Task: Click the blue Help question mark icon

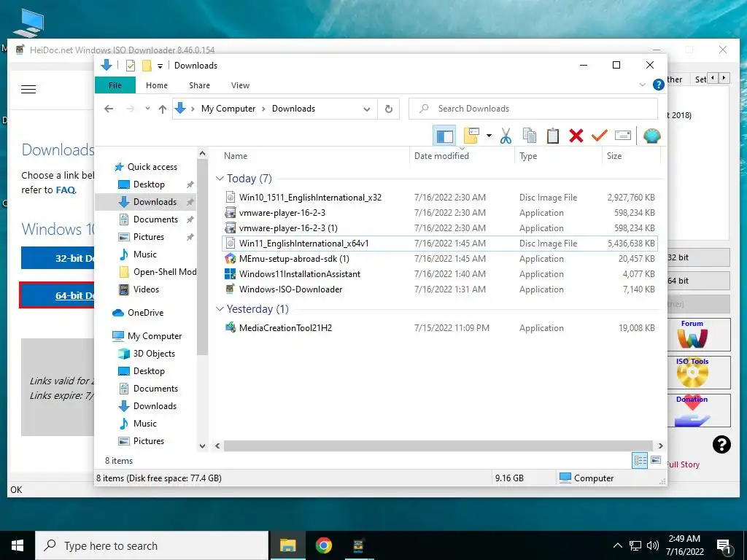Action: [659, 85]
